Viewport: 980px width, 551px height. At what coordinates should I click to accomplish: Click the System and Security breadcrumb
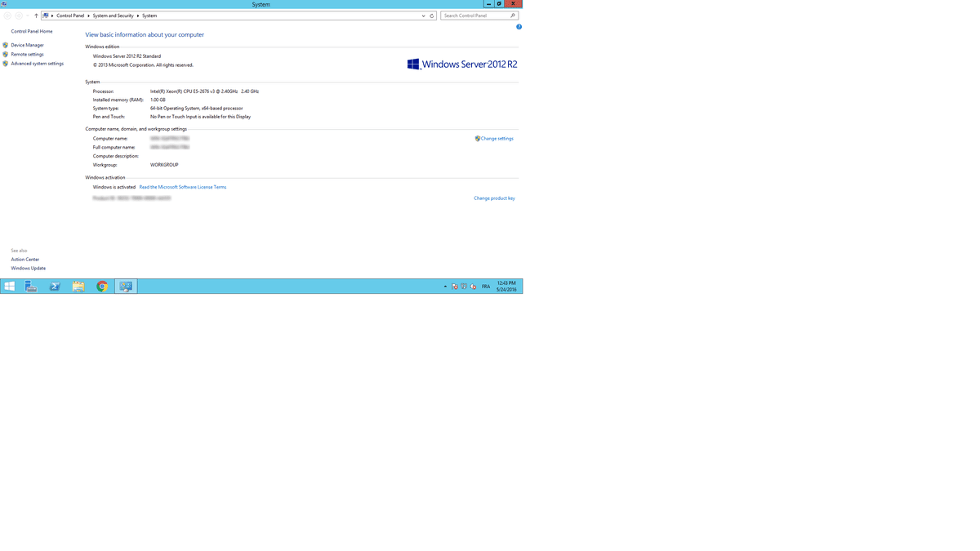point(114,16)
